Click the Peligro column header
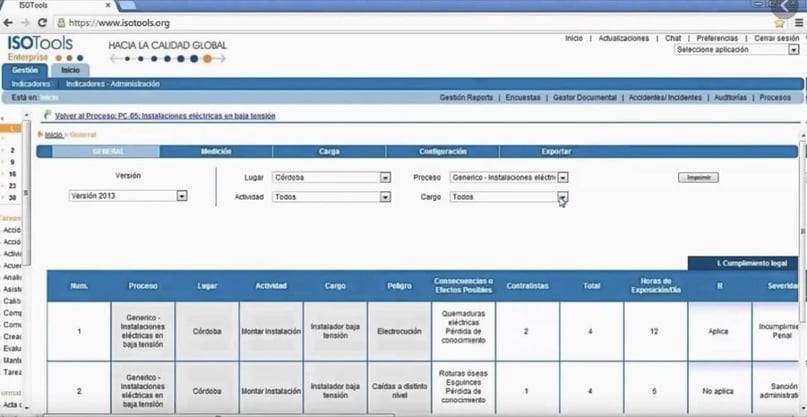Image resolution: width=807 pixels, height=417 pixels. pyautogui.click(x=399, y=286)
